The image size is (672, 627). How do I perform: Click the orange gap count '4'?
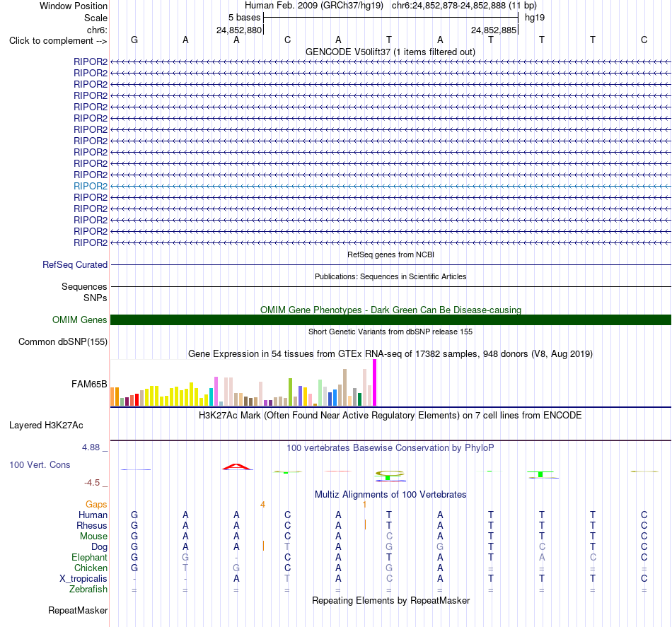262,505
